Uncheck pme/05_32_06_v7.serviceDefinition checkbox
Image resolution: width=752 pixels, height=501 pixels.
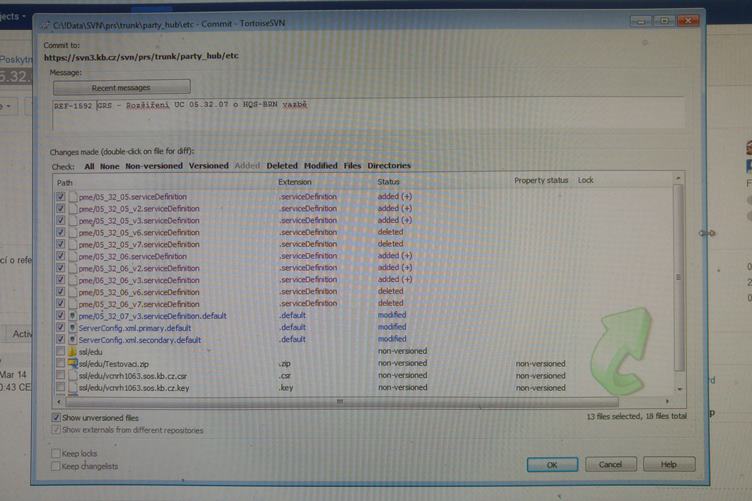[60, 303]
